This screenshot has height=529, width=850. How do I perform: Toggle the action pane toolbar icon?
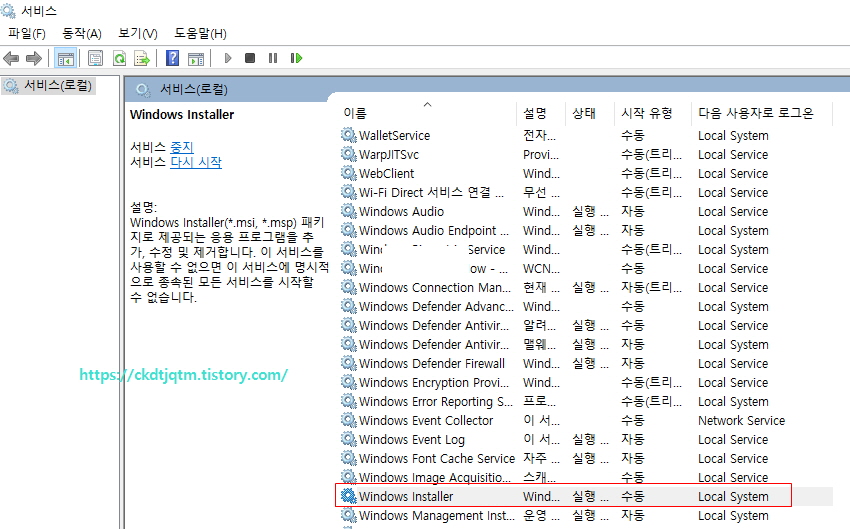coord(196,58)
